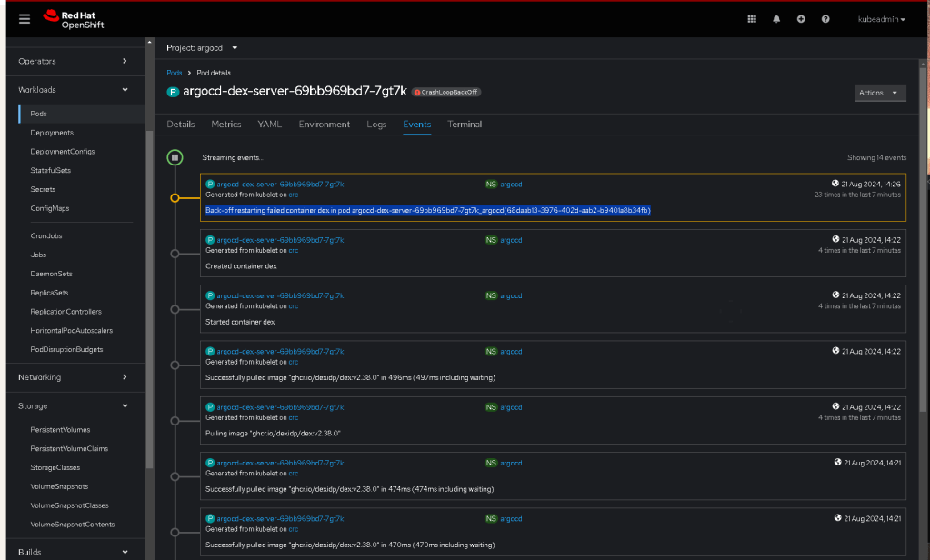This screenshot has width=930, height=560.
Task: Click pod link in Pulling image event
Action: pos(280,407)
